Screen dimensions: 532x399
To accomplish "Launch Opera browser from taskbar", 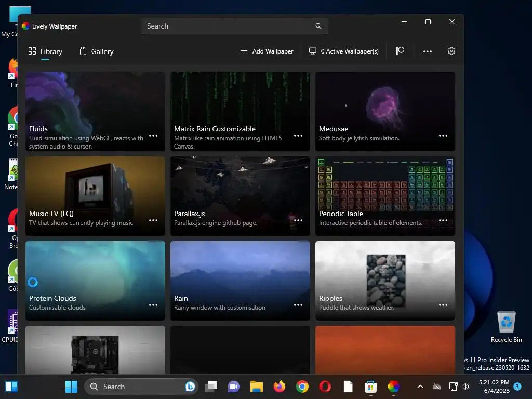I will 325,387.
